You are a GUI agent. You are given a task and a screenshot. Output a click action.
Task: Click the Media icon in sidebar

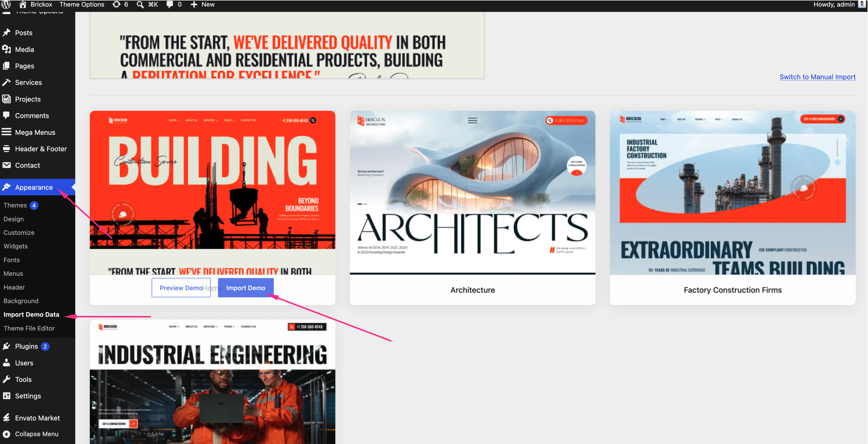pos(7,49)
